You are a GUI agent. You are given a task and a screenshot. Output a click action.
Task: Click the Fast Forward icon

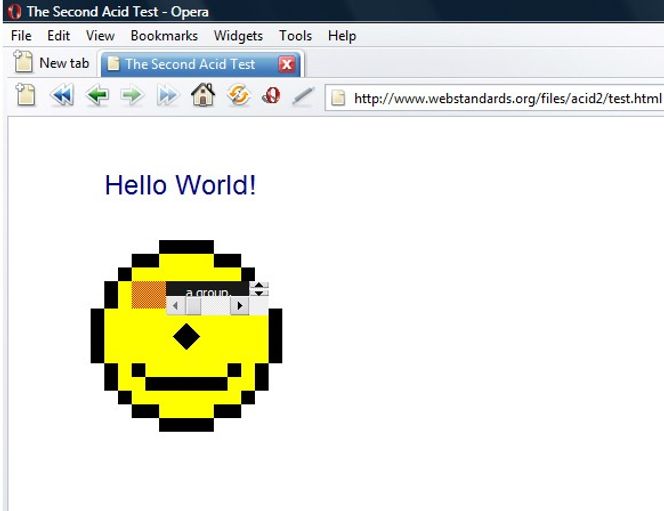(167, 95)
